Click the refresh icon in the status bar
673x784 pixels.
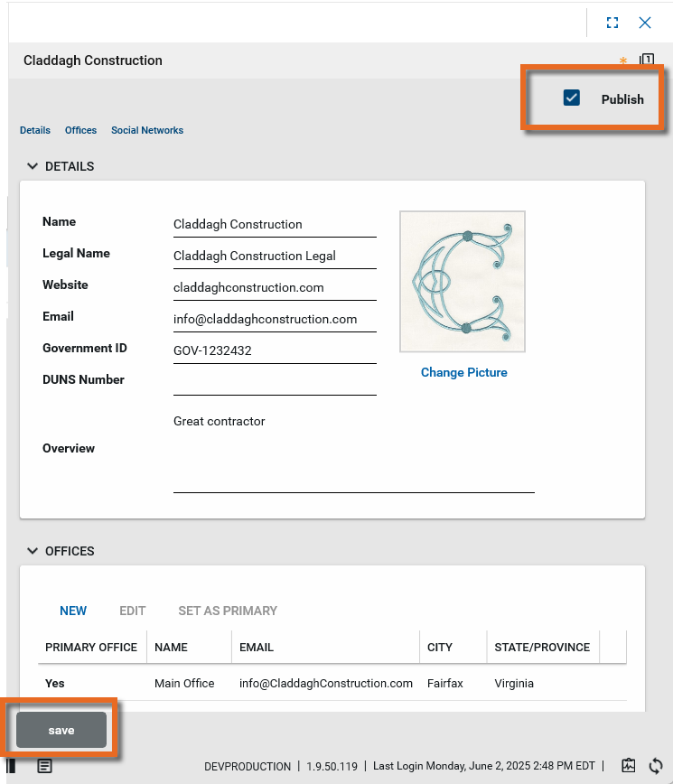pyautogui.click(x=657, y=766)
